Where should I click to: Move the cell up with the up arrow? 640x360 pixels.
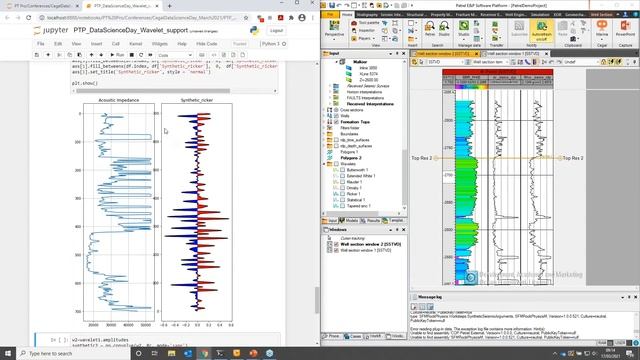pyautogui.click(x=91, y=55)
